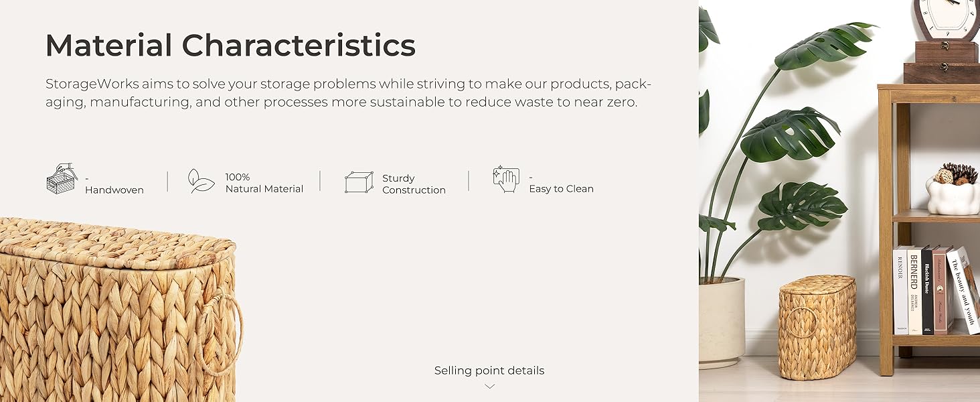Click the hand-wiping Easy to Clean icon
980x402 pixels.
[506, 180]
